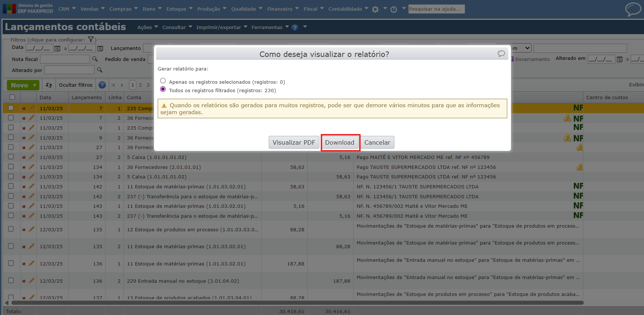The height and width of the screenshot is (315, 644).
Task: Click the red X on lançamento 142, linha 2
Action: click(x=24, y=196)
